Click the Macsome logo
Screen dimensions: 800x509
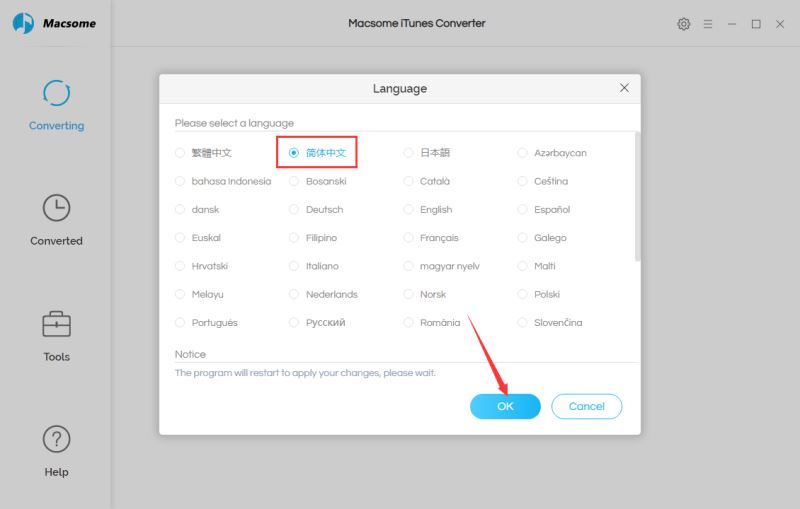click(x=54, y=23)
